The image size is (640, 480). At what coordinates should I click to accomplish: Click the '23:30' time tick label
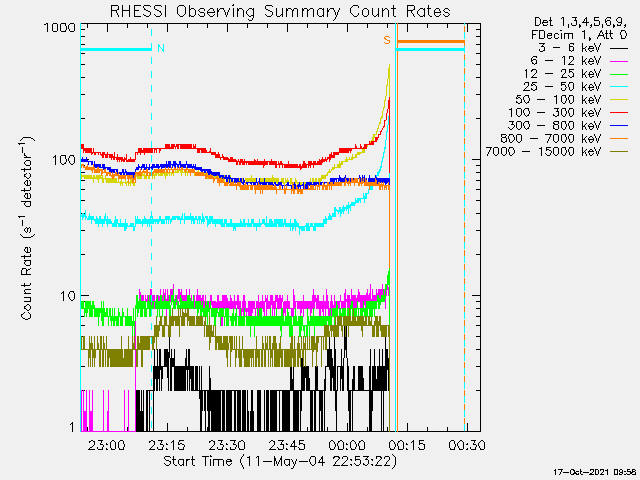(227, 445)
